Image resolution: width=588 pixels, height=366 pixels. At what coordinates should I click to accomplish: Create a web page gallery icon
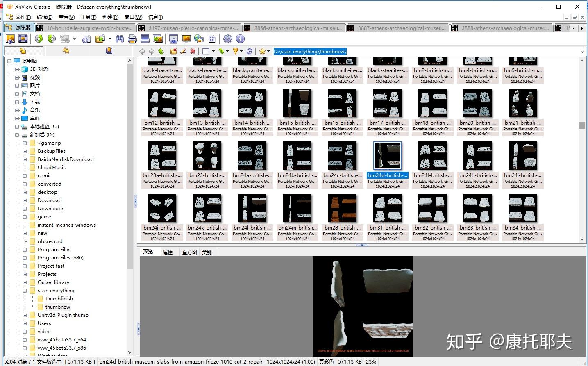199,39
